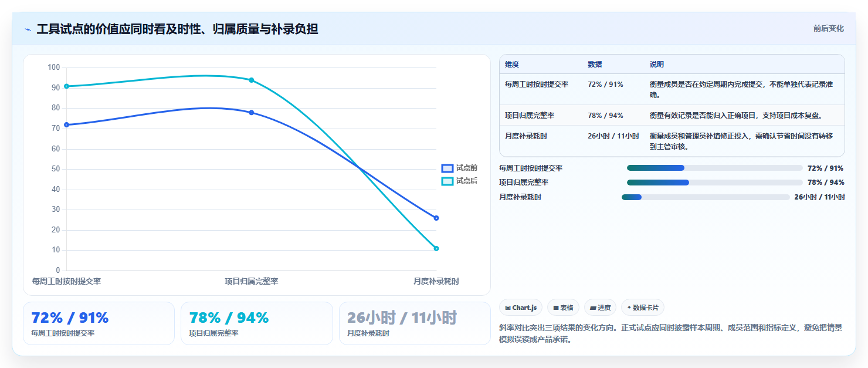Open the 72% / 91% data card
The width and height of the screenshot is (868, 368).
click(99, 323)
